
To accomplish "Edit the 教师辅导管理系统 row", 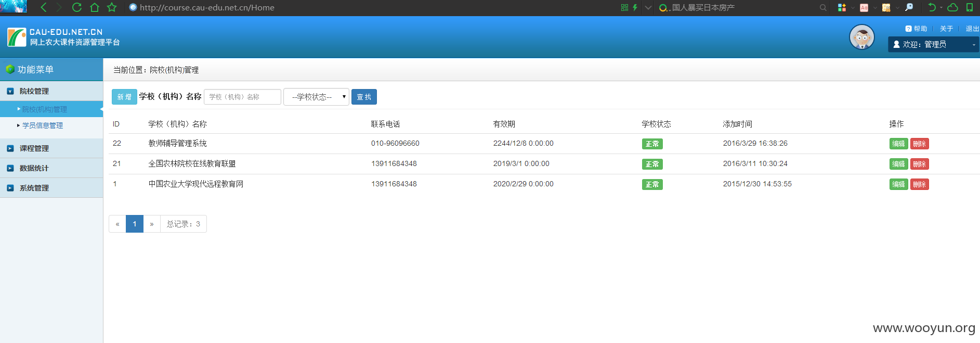I will (x=898, y=144).
